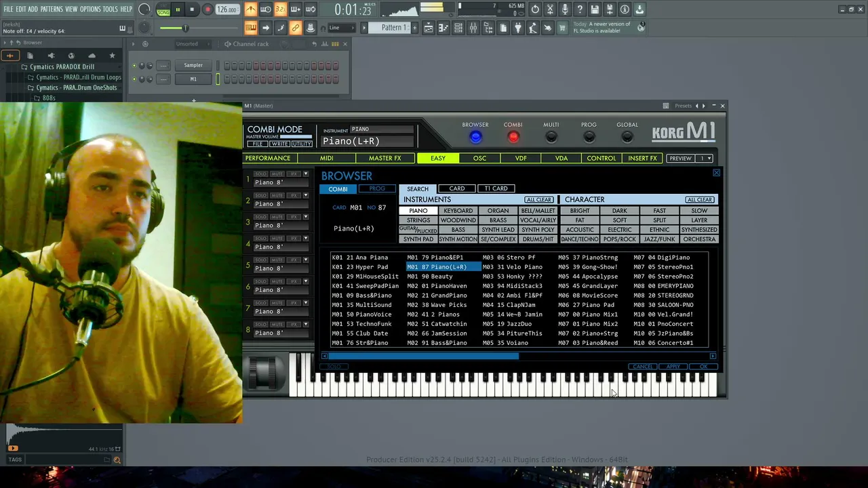
Task: Filter by the BRIGHT character button
Action: click(580, 211)
